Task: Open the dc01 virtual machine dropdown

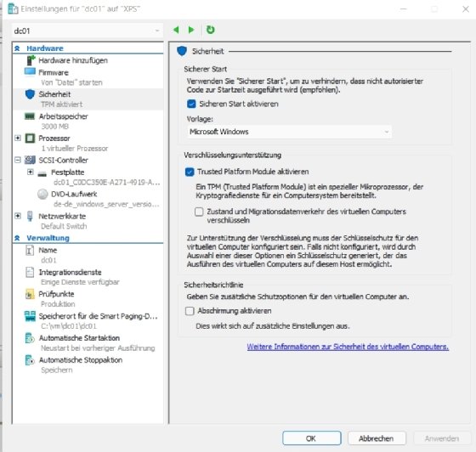Action: (x=88, y=31)
